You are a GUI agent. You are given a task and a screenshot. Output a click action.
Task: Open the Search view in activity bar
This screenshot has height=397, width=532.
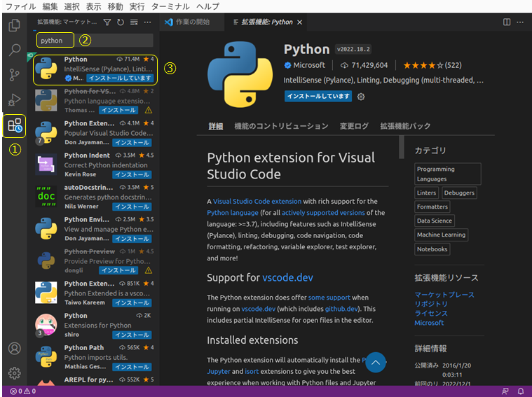coord(14,50)
